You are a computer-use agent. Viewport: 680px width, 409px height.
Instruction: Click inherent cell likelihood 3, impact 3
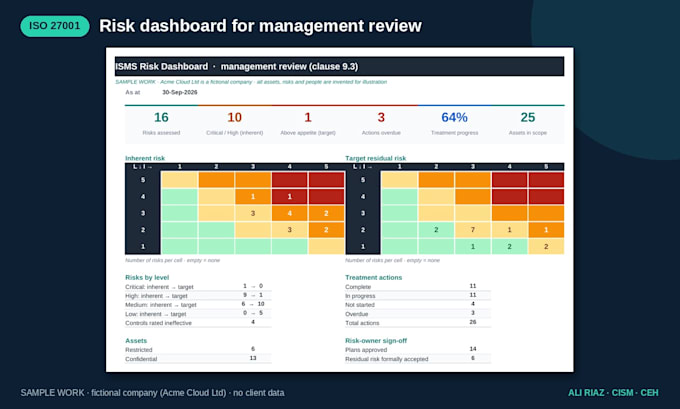253,213
